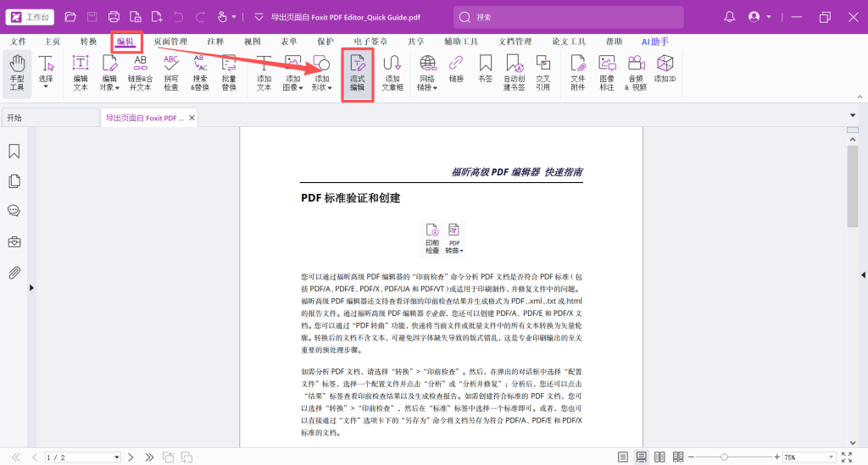
Task: Open the page number dropdown
Action: pos(116,457)
